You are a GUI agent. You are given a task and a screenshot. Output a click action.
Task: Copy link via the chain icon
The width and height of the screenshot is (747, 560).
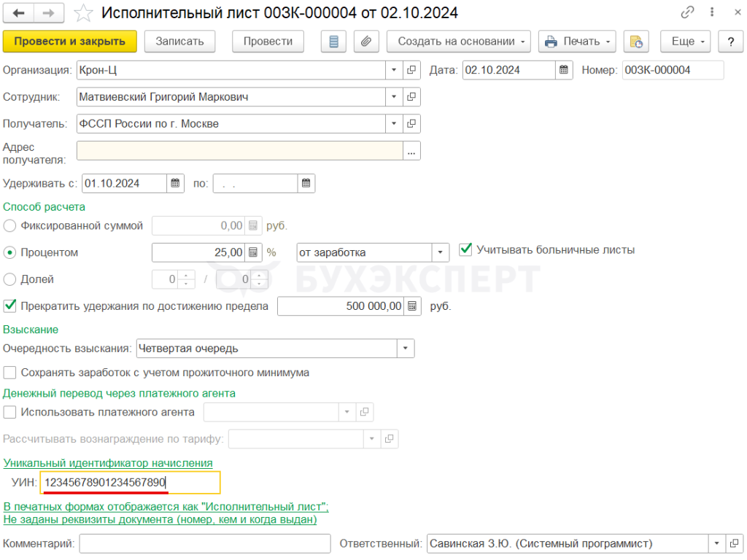687,13
